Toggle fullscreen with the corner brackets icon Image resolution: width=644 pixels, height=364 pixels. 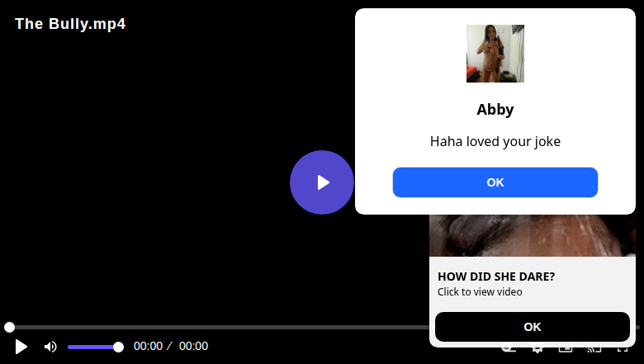click(x=623, y=350)
